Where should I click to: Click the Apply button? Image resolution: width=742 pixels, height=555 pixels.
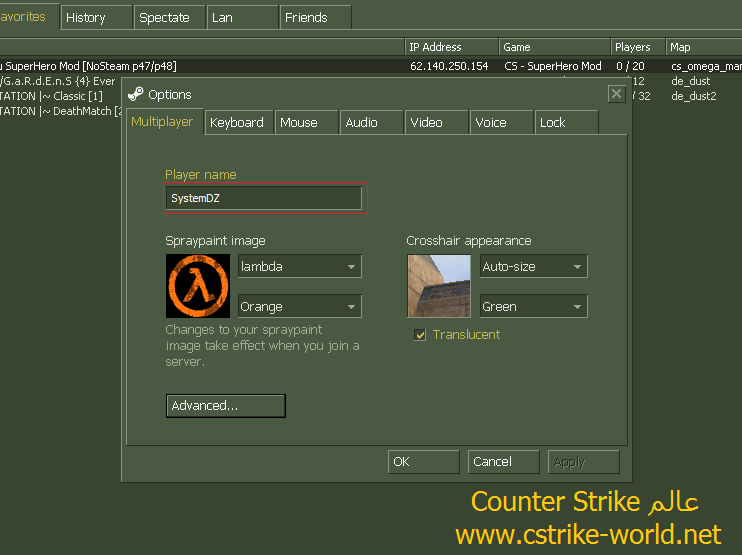point(583,462)
